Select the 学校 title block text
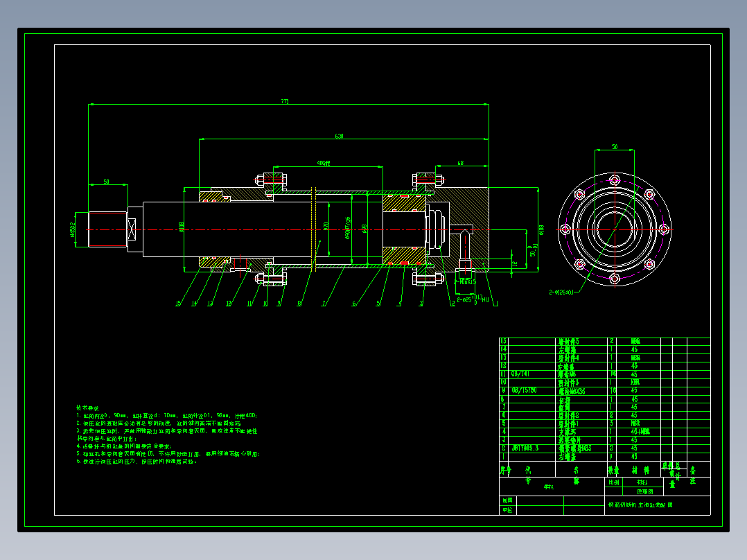This screenshot has width=747, height=560. (550, 487)
